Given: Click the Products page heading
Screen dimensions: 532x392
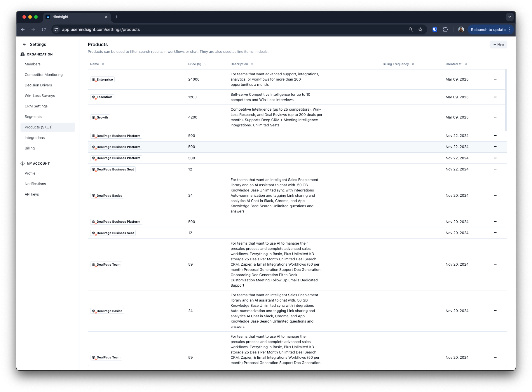Looking at the screenshot, I should [98, 44].
